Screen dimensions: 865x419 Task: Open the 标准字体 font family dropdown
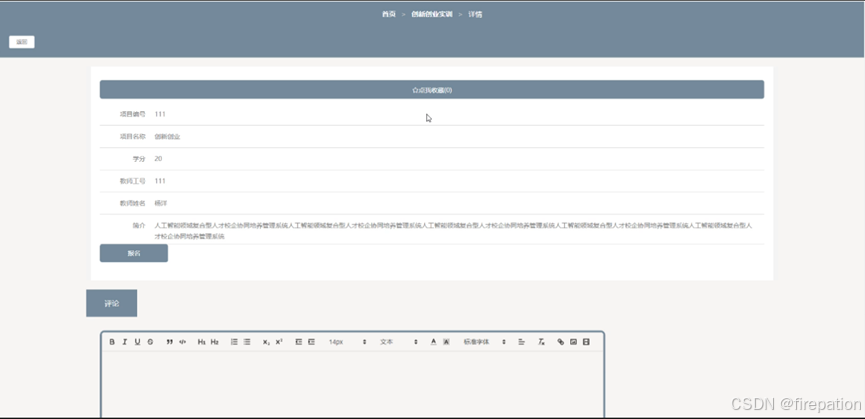tap(484, 342)
